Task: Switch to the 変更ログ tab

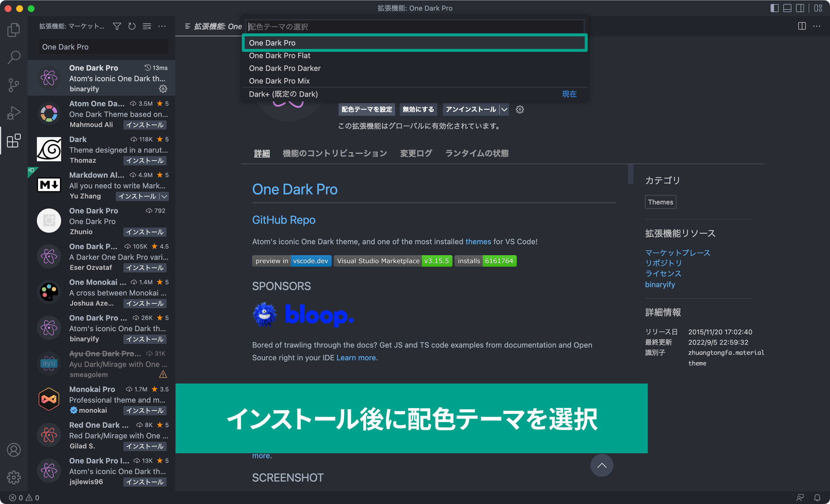Action: [x=416, y=153]
